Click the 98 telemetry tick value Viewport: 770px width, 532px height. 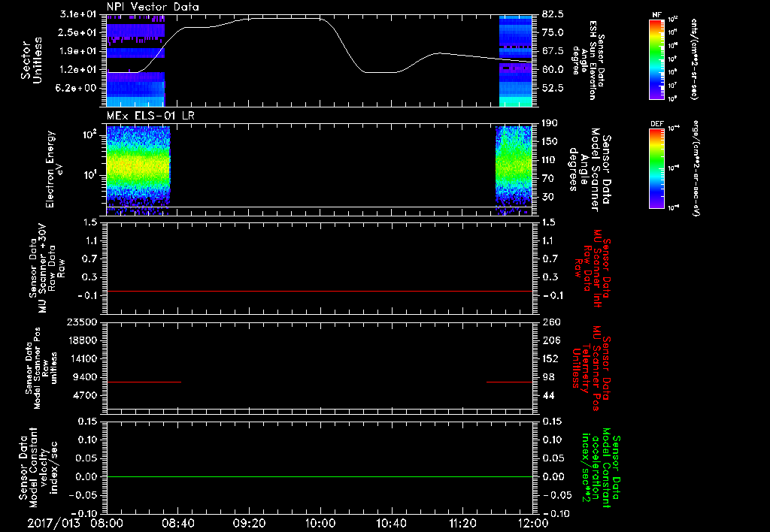548,377
